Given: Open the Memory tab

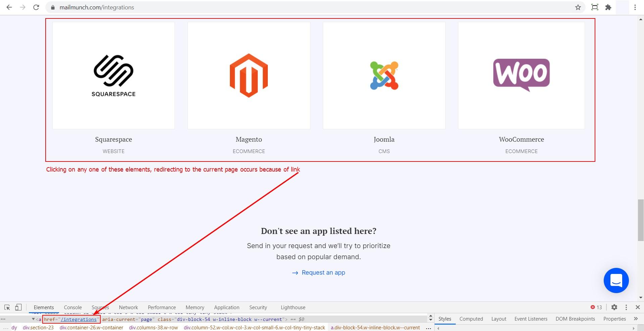Looking at the screenshot, I should pyautogui.click(x=195, y=308).
